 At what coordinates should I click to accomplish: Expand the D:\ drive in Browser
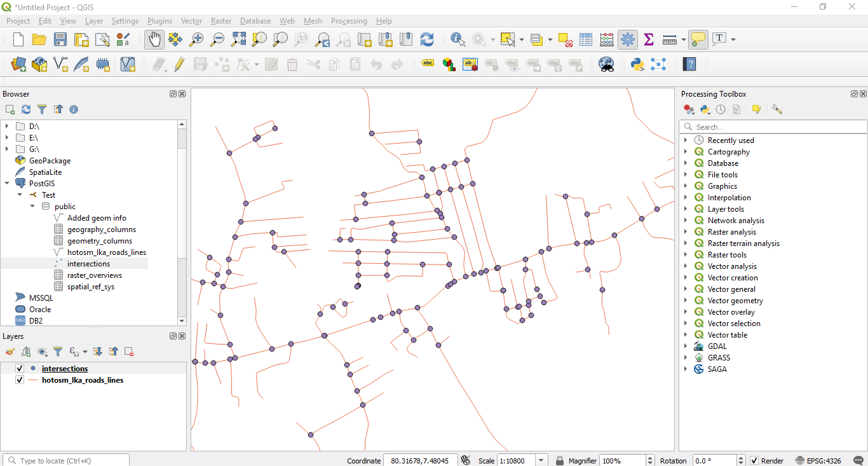tap(7, 127)
